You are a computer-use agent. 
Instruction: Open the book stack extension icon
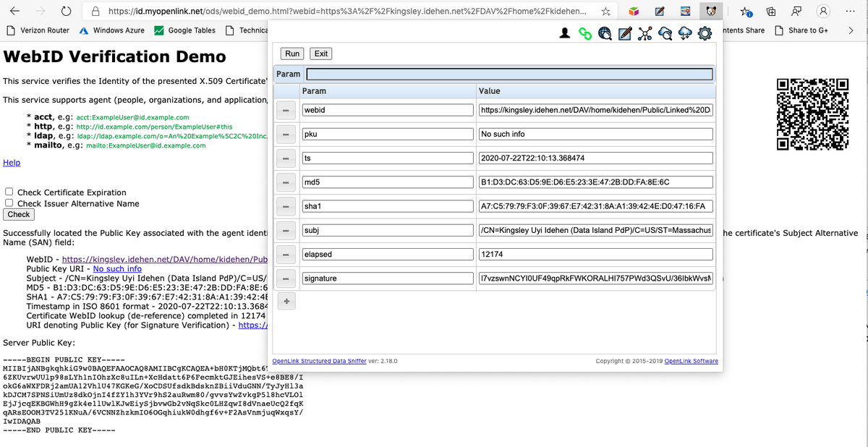686,12
